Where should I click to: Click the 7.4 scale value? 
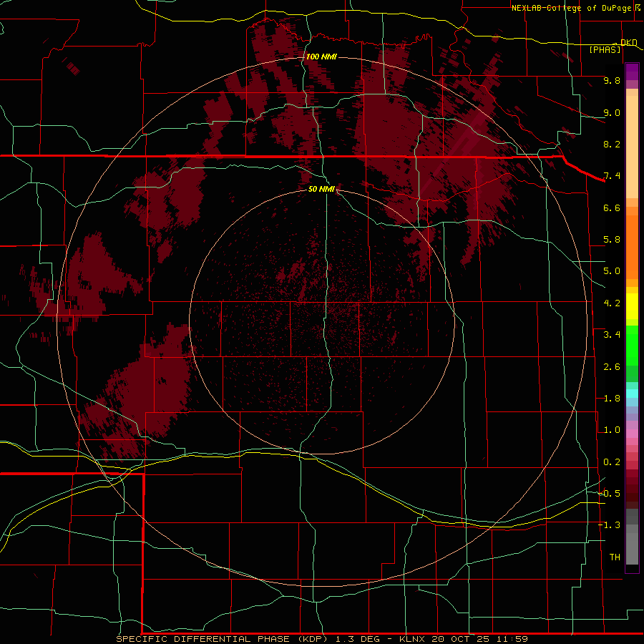[612, 176]
